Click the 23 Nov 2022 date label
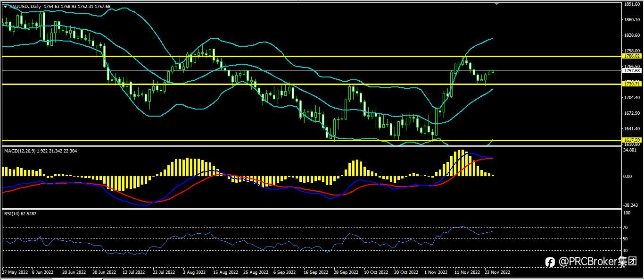The height and width of the screenshot is (280, 644). click(x=497, y=272)
